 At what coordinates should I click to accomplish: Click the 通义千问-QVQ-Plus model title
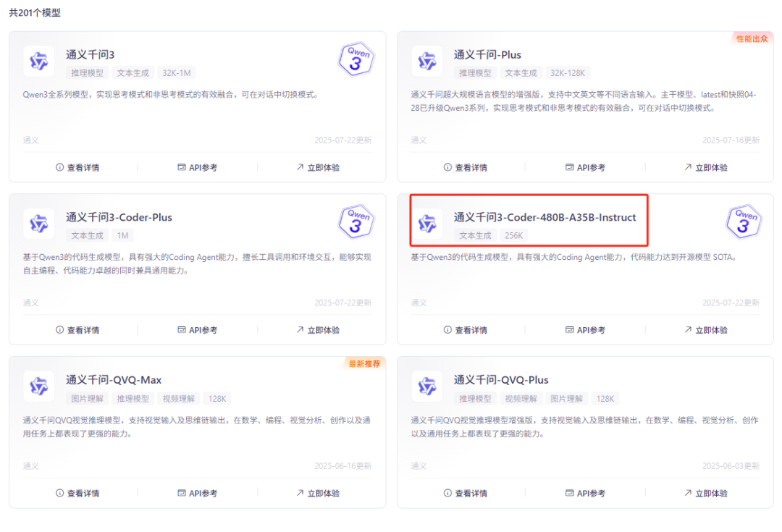(501, 380)
